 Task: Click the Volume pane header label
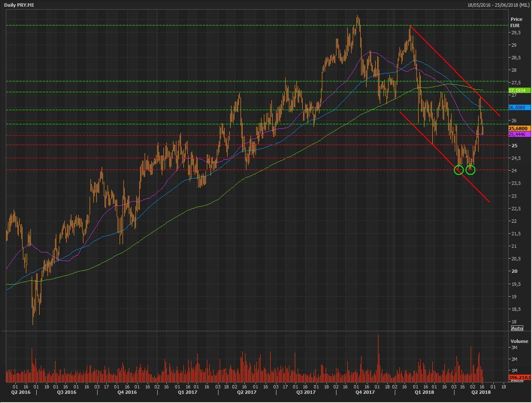pos(519,341)
